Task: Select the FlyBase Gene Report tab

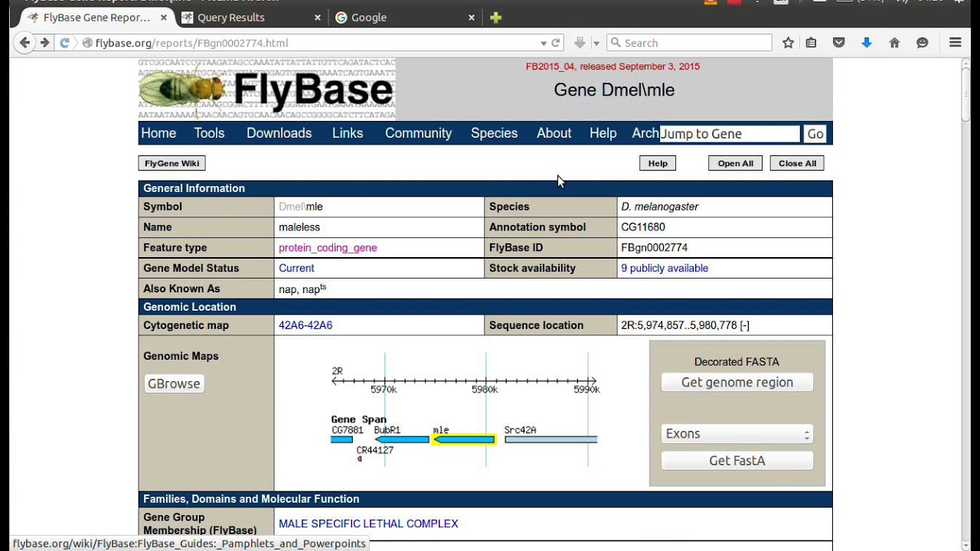Action: [x=96, y=18]
